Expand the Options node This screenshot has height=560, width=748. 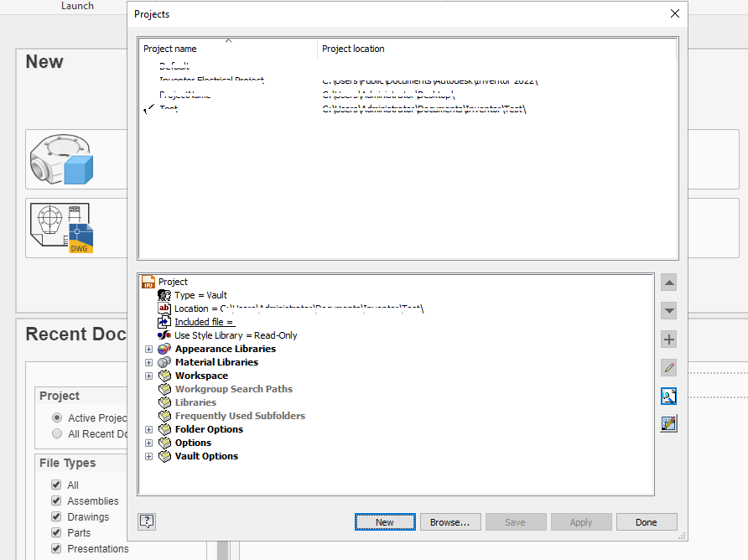point(148,443)
